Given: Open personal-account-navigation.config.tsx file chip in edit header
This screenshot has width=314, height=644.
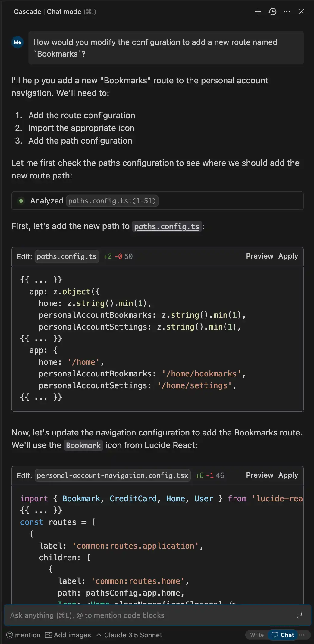Looking at the screenshot, I should (x=112, y=475).
